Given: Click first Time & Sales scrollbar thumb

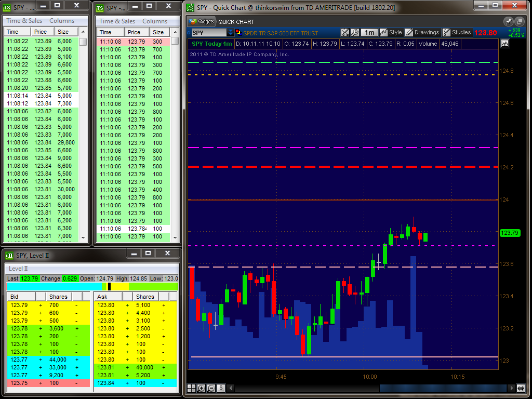Looking at the screenshot, I should click(83, 42).
